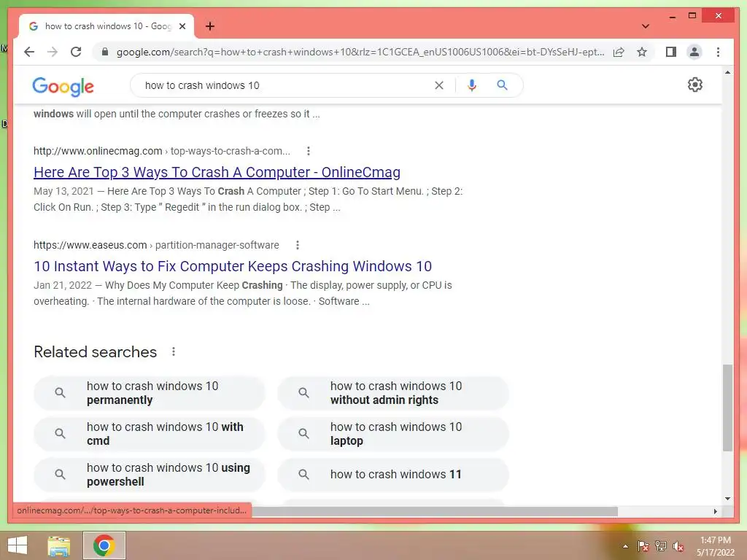Bookmark this page with the star
This screenshot has height=560, width=747.
pyautogui.click(x=642, y=52)
